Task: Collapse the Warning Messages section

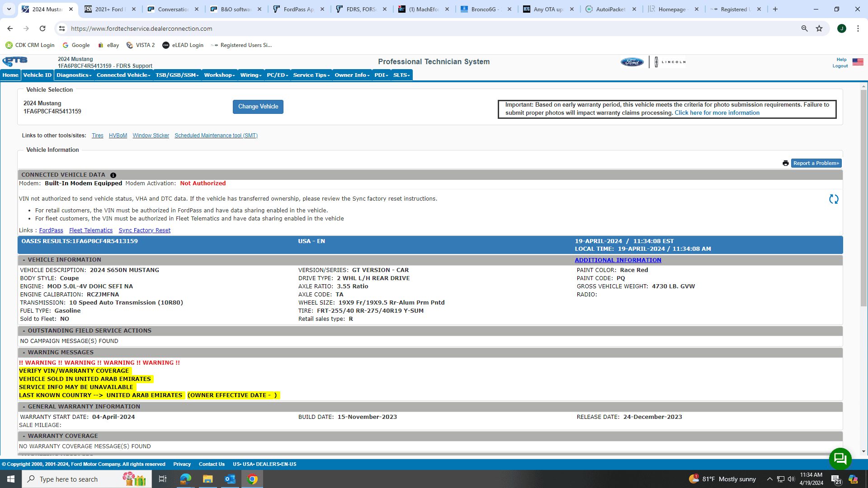Action: coord(24,353)
